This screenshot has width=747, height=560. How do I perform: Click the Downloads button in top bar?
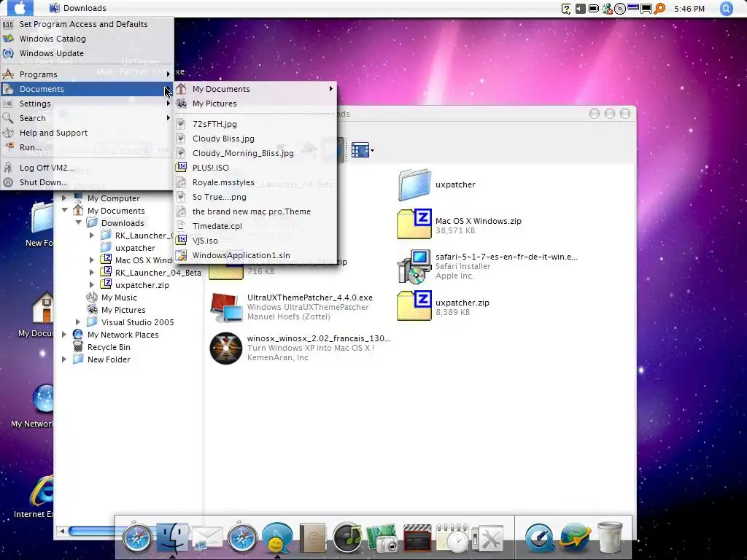click(x=78, y=8)
